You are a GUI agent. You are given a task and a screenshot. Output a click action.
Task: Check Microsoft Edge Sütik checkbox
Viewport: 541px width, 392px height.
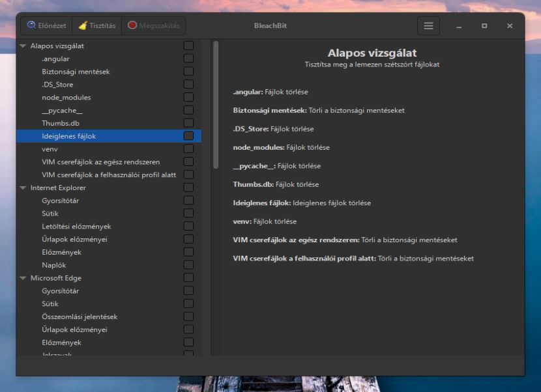[x=188, y=303]
